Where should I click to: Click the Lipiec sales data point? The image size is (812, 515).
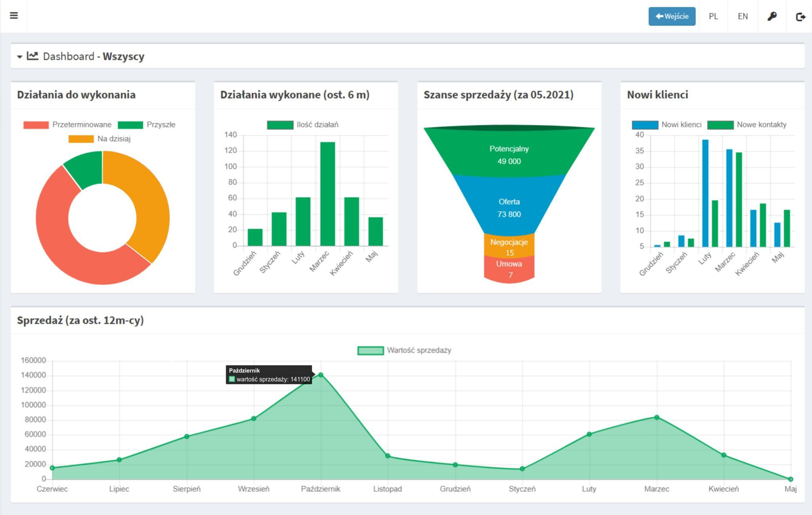(x=119, y=460)
